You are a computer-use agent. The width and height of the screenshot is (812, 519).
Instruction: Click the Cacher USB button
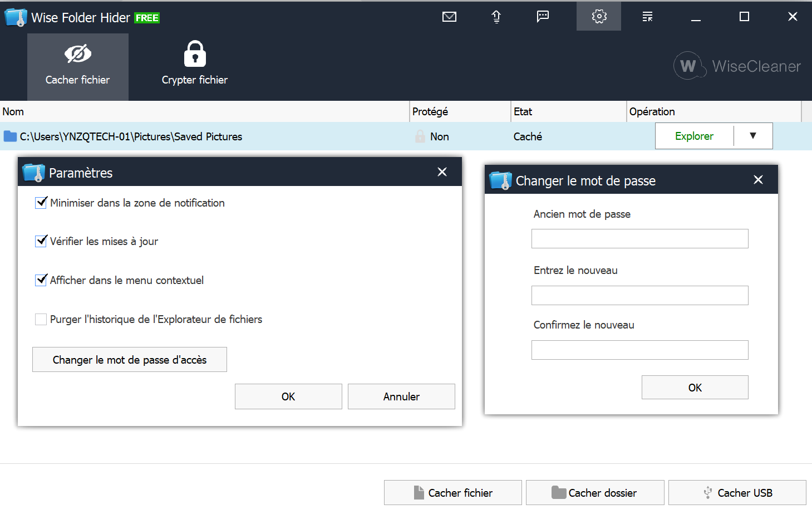pos(737,493)
